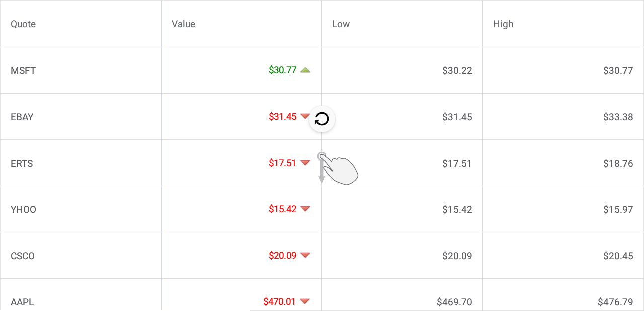
Task: Click the red down arrow next to $17.51
Action: [305, 163]
